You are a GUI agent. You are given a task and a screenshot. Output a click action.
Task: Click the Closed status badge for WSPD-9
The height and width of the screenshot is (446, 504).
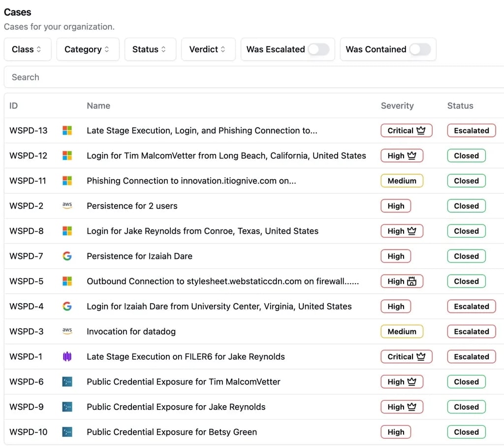point(467,407)
